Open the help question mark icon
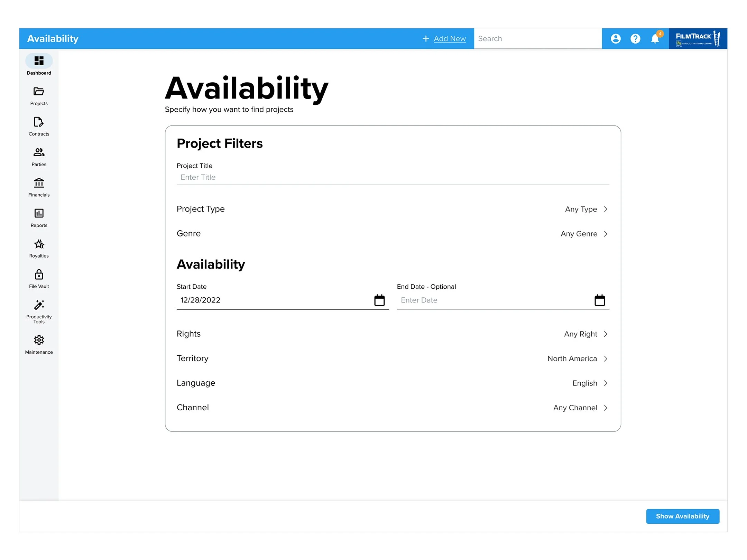747x560 pixels. [x=635, y=39]
